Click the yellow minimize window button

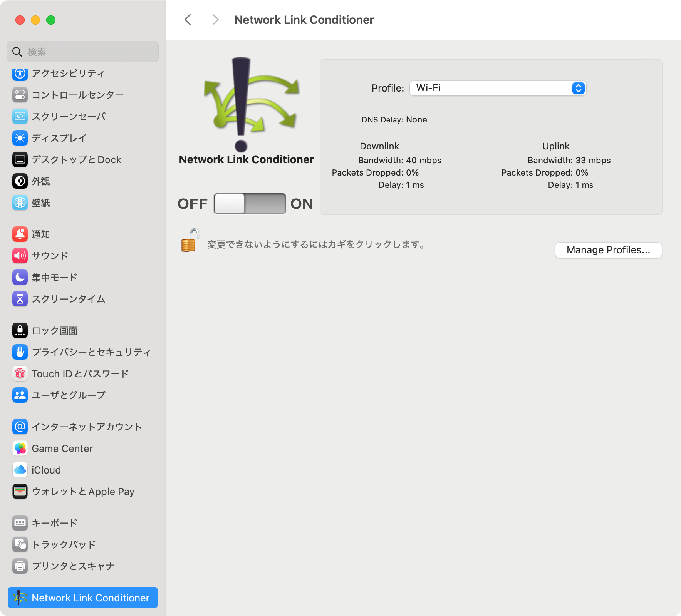(x=35, y=20)
